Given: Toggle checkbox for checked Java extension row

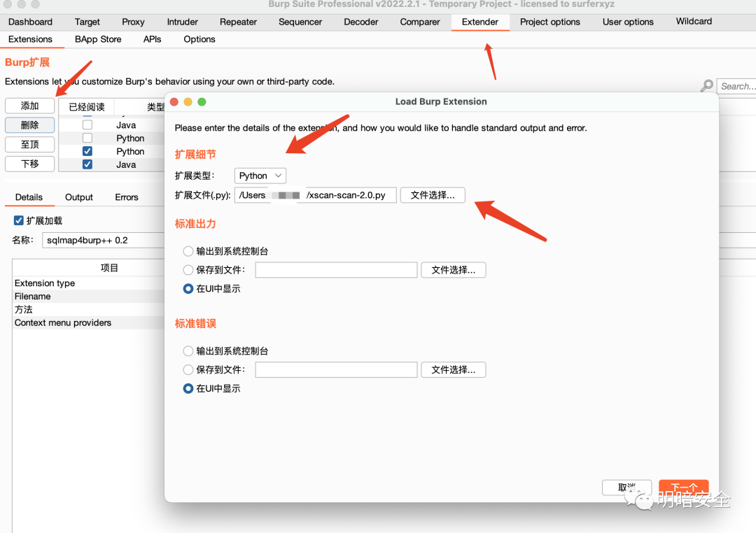Looking at the screenshot, I should click(x=87, y=164).
